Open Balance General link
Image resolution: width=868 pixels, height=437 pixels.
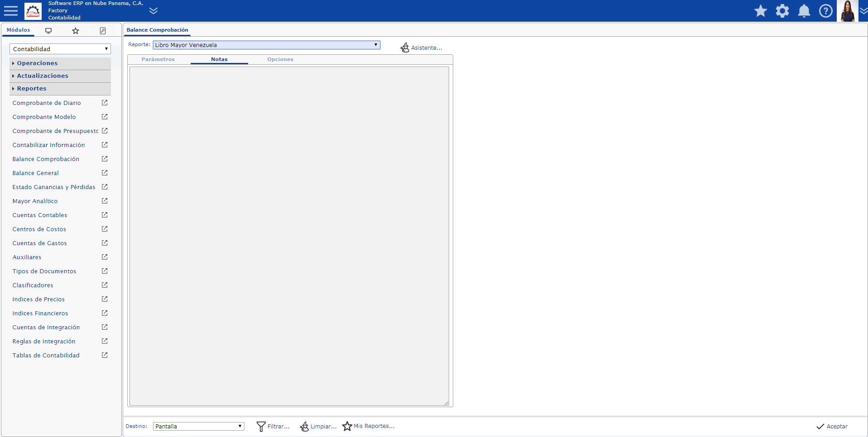click(x=35, y=173)
